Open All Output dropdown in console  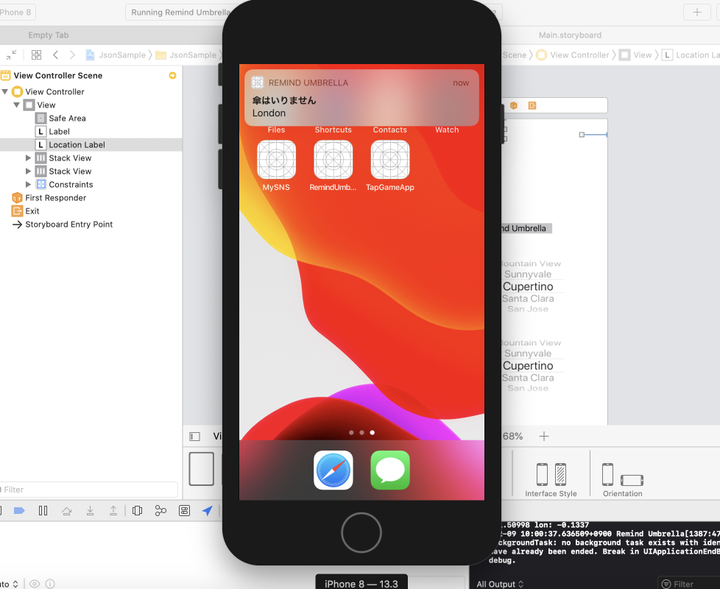(x=500, y=584)
